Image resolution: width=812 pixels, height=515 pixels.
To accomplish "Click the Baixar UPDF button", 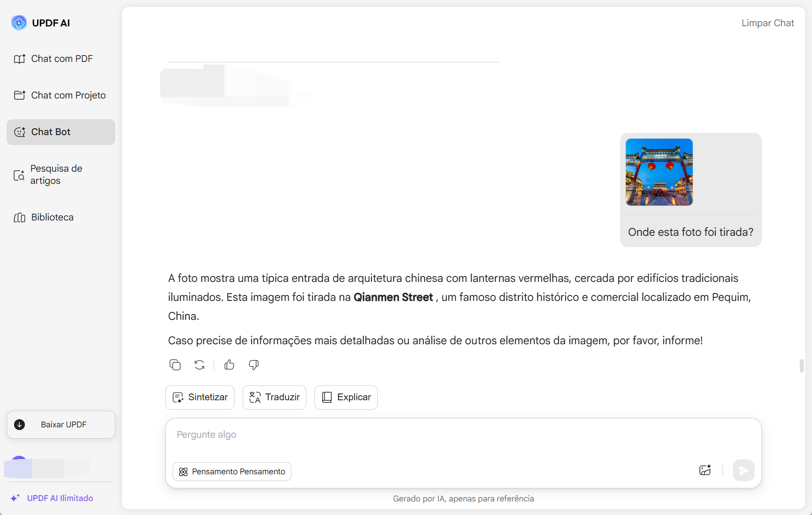I will [61, 425].
